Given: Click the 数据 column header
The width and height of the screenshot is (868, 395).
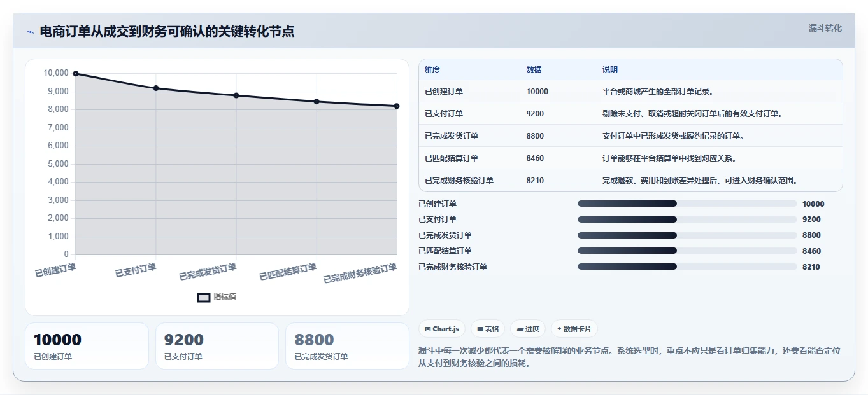Looking at the screenshot, I should tap(534, 70).
